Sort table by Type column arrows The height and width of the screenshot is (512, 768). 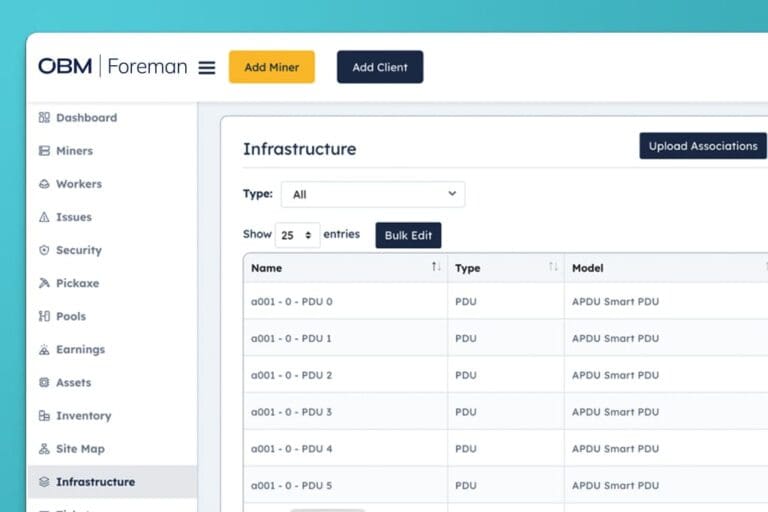tap(553, 267)
